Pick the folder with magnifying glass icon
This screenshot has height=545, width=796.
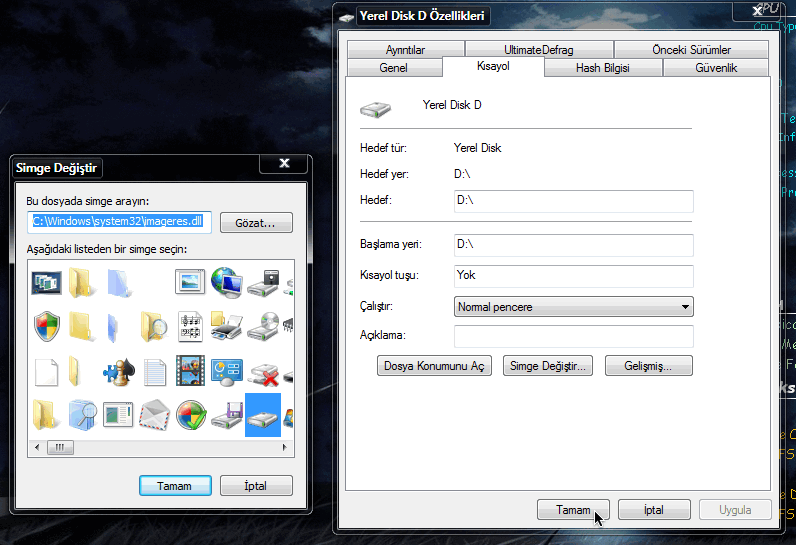(x=154, y=327)
